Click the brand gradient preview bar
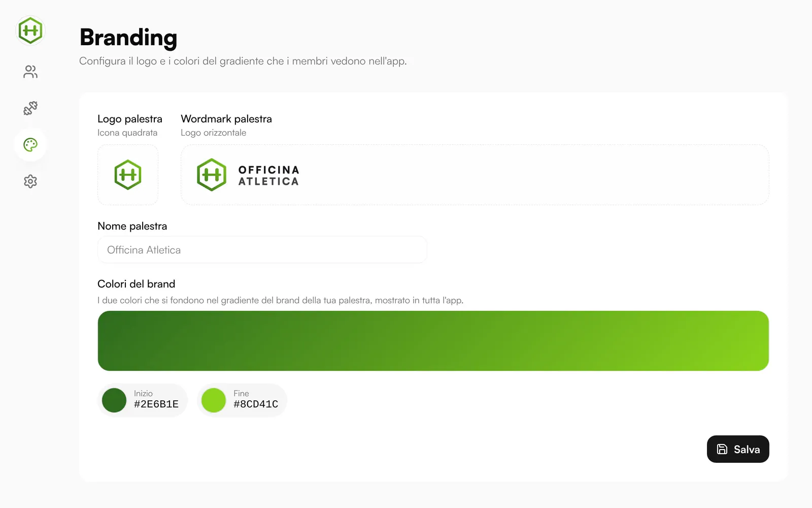Screen dimensions: 812x508 (433, 341)
